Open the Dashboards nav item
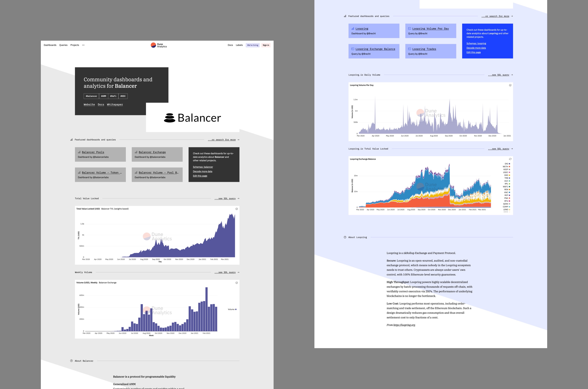Viewport: 588px width, 389px height. [50, 45]
